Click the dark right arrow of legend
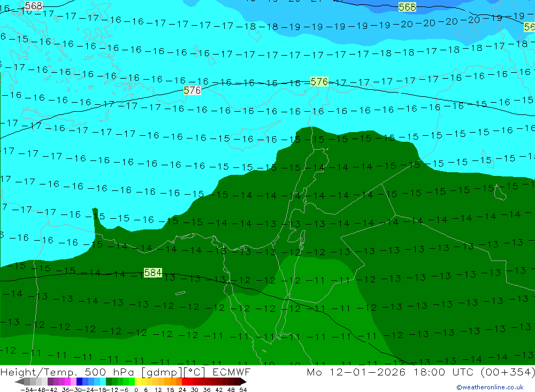The height and width of the screenshot is (392, 535). coord(243,382)
